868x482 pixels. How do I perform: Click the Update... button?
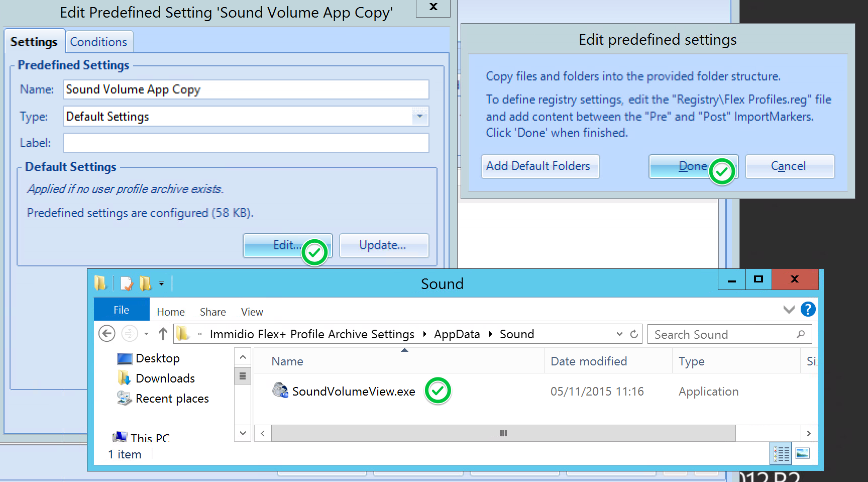point(384,245)
